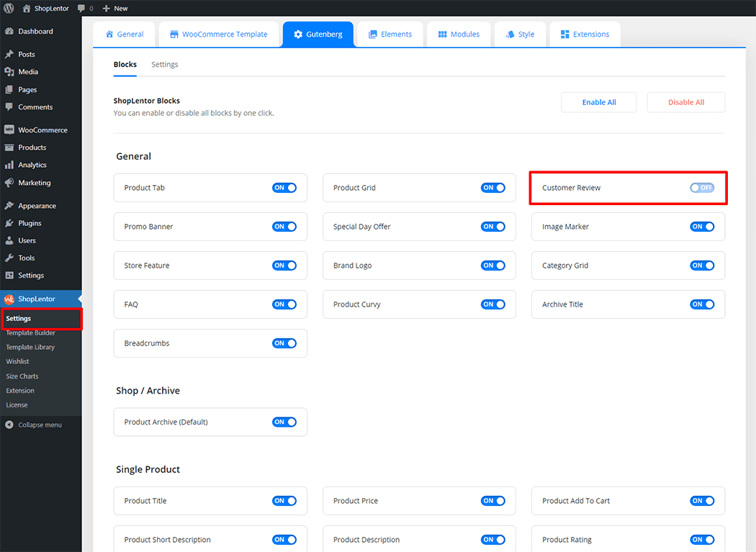Toggle the Category Grid block
This screenshot has width=756, height=552.
tap(701, 266)
